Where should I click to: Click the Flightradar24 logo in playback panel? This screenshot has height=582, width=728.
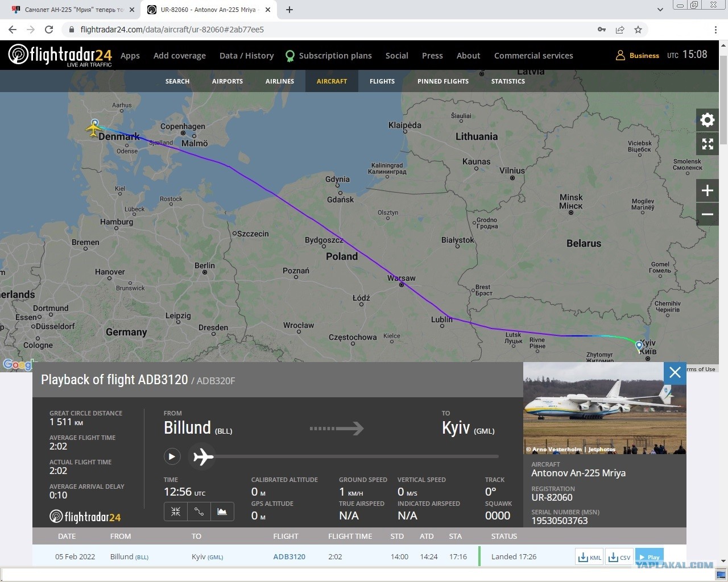tap(85, 517)
